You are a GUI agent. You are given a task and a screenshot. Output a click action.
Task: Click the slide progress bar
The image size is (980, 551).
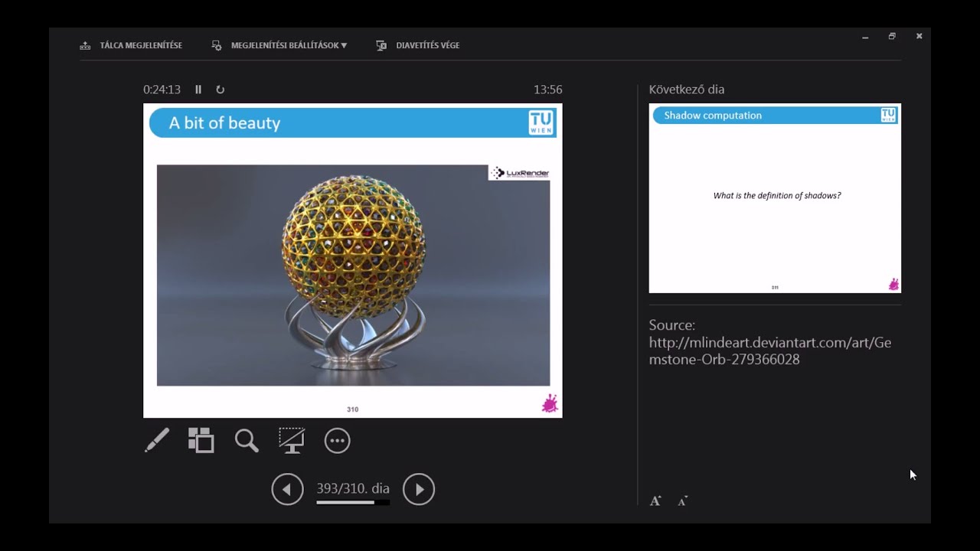click(x=352, y=502)
